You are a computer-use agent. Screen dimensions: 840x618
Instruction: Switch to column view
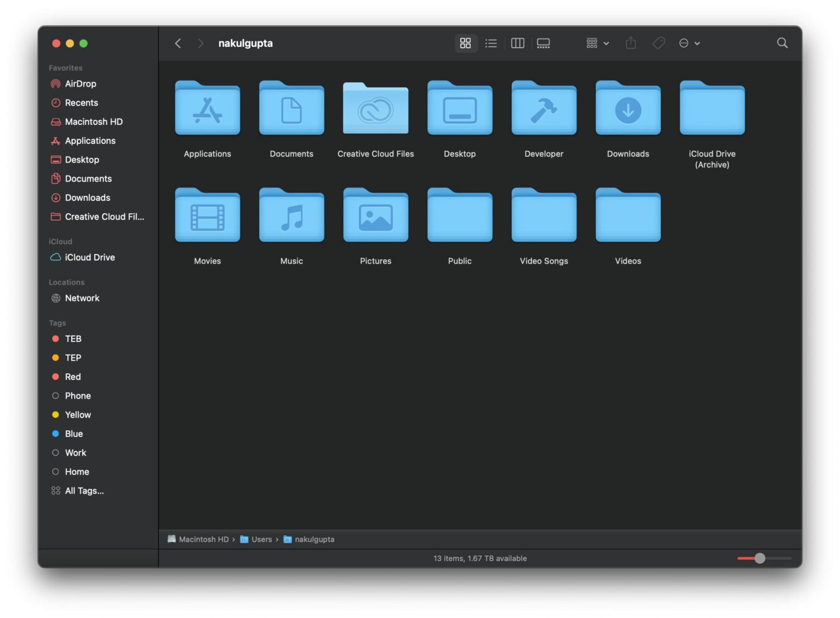pyautogui.click(x=517, y=43)
